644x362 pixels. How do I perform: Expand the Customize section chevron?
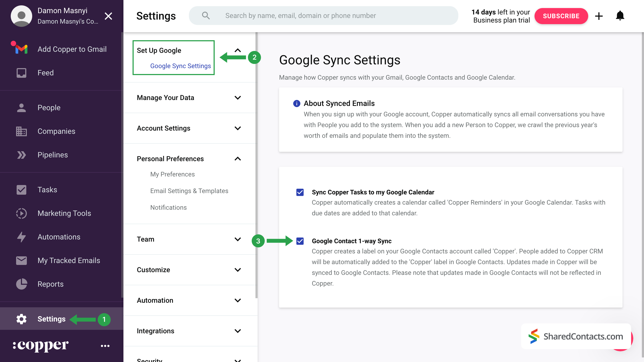(x=238, y=270)
